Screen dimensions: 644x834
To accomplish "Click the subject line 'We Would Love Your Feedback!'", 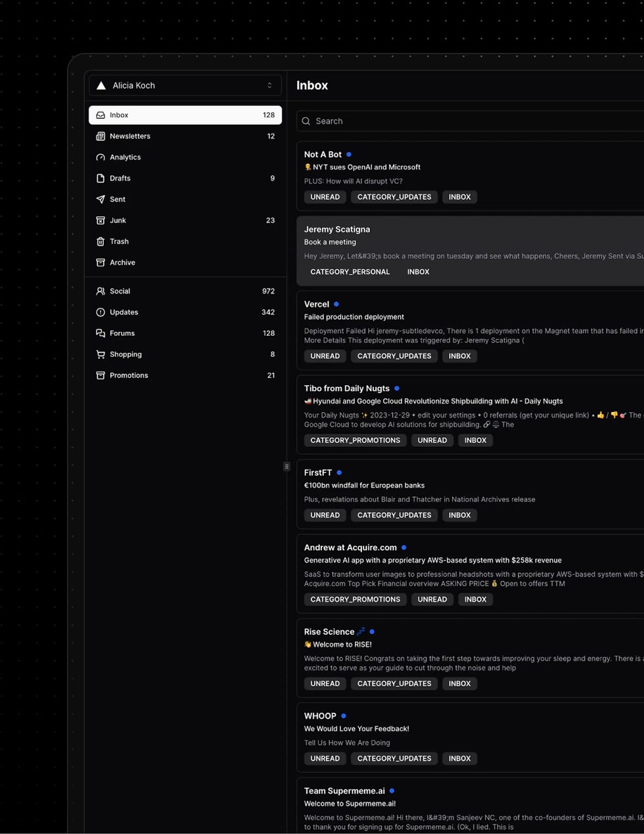I will (356, 729).
